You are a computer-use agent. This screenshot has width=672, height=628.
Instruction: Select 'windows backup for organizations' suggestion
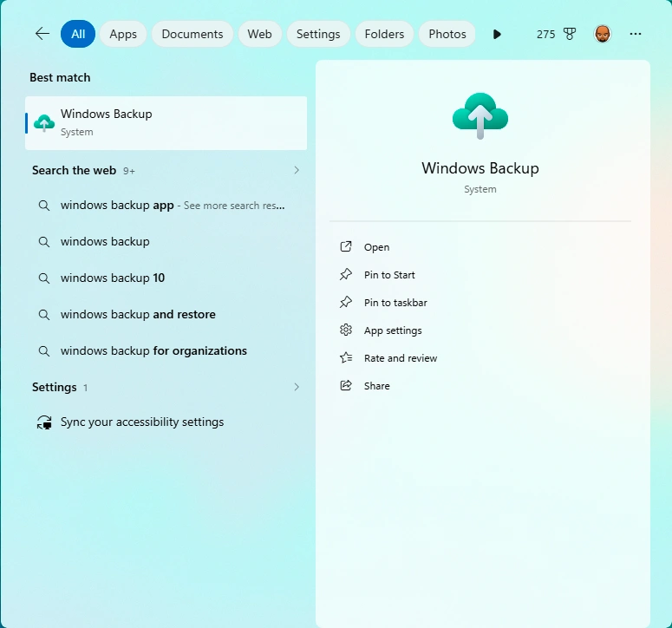click(x=166, y=351)
